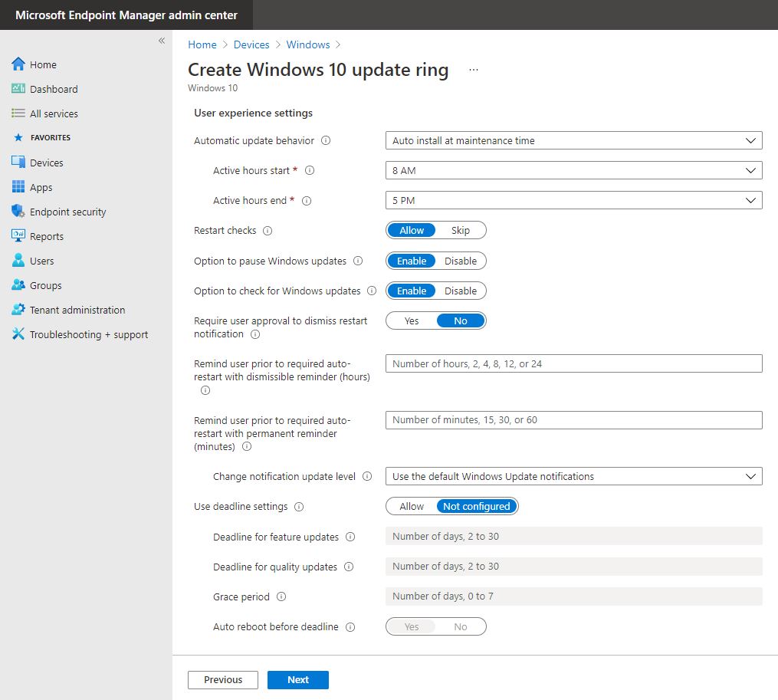Viewport: 778px width, 700px height.
Task: Show info for Auto reboot before deadline
Action: (x=350, y=626)
